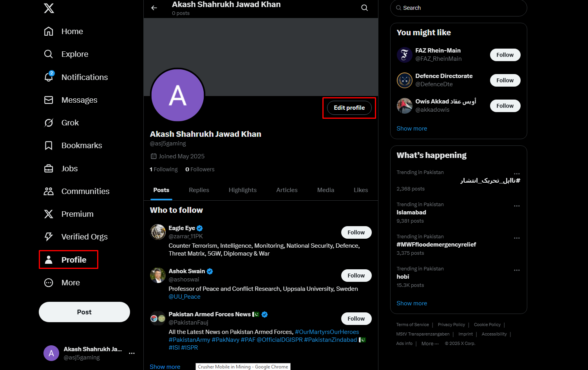
Task: Launch Grok from the sidebar icon
Action: click(x=49, y=122)
